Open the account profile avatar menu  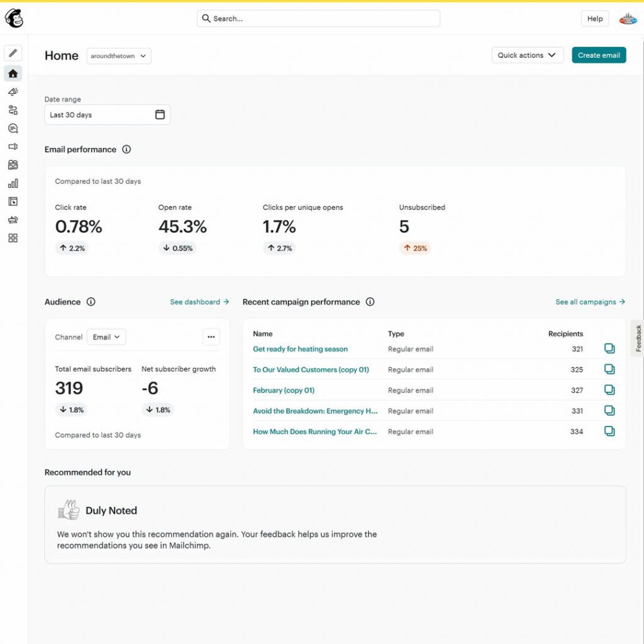pos(628,19)
